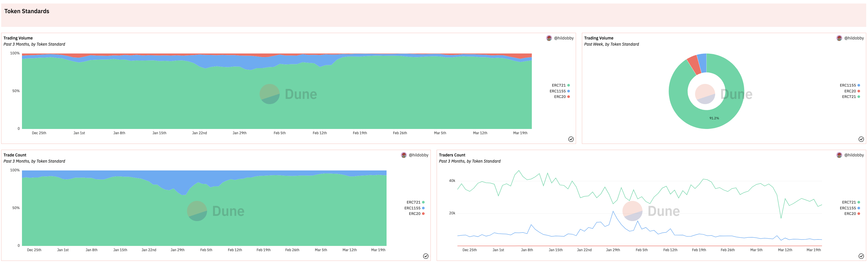This screenshot has width=868, height=262.
Task: Open the Trade Count chart title
Action: [x=15, y=155]
